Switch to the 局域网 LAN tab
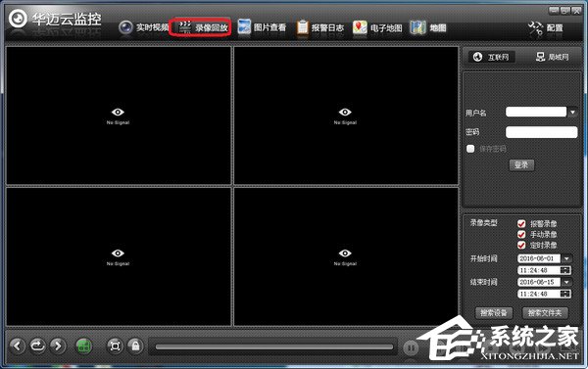Viewport: 588px width, 369px height. (552, 57)
